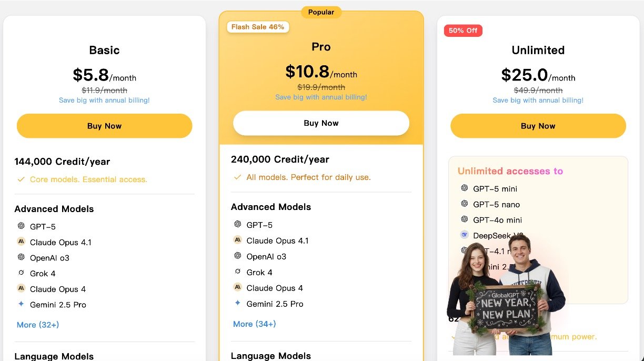Viewport: 644px width, 361px height.
Task: Click the Flash Sale 46% badge
Action: [x=258, y=27]
